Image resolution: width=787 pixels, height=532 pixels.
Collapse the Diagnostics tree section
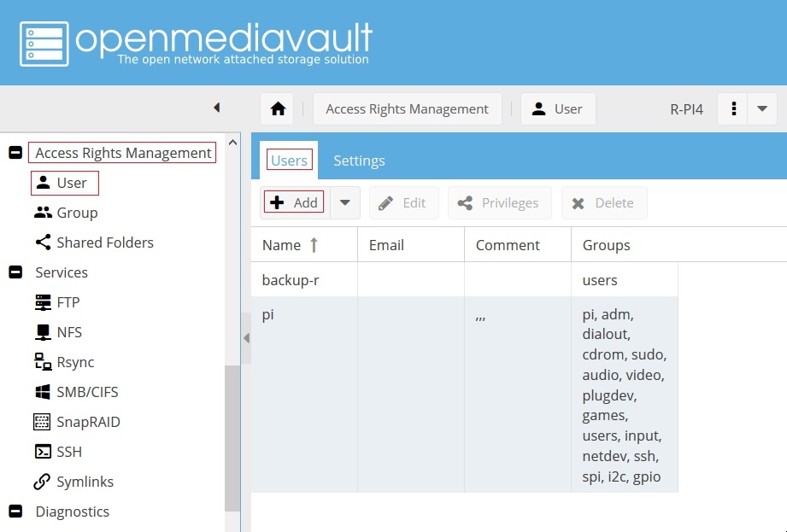tap(15, 512)
